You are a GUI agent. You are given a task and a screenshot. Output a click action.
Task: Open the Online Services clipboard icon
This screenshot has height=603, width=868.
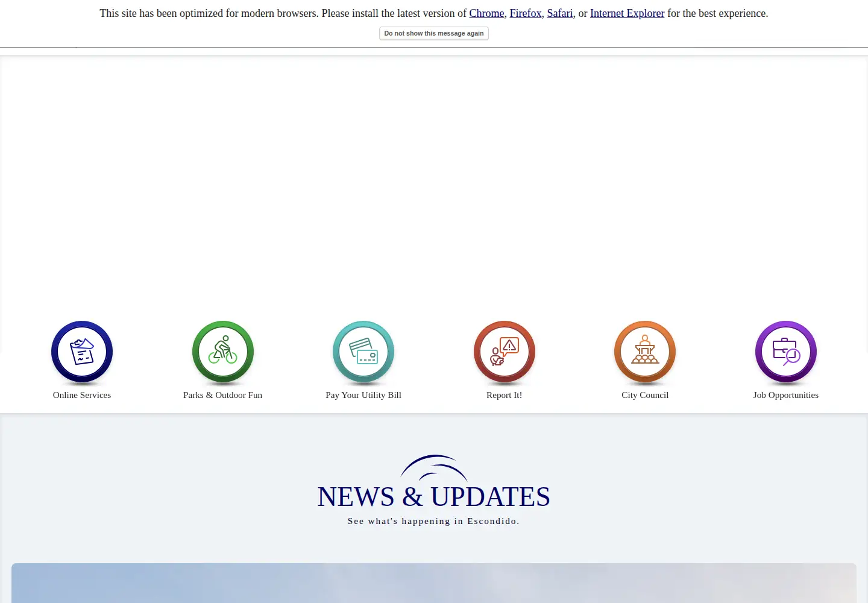82,352
